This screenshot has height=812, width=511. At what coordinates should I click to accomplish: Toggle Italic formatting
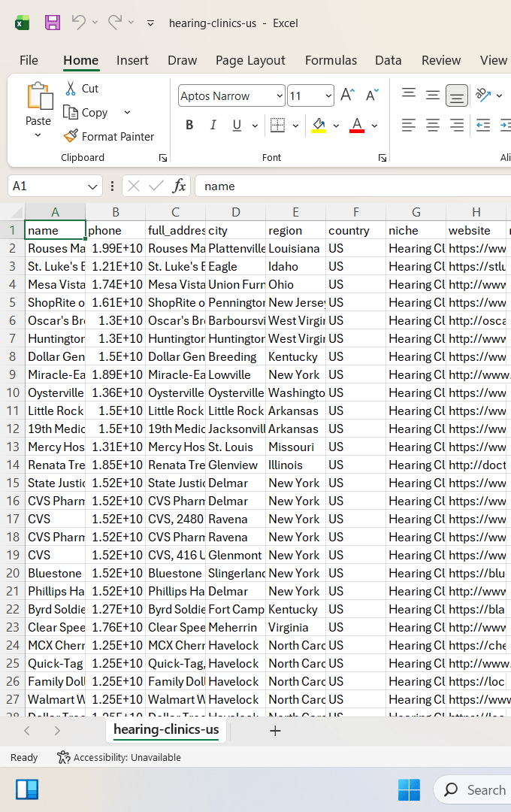(213, 126)
